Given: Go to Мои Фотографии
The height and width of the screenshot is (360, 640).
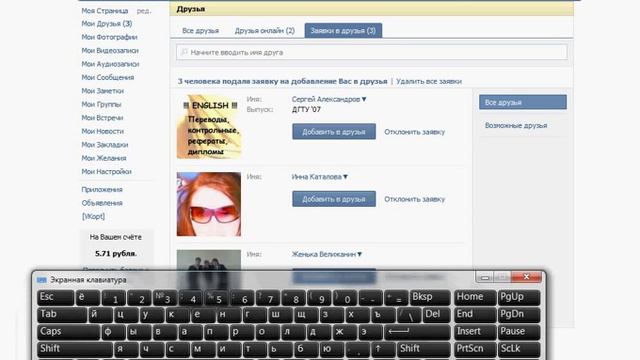Looking at the screenshot, I should [109, 37].
